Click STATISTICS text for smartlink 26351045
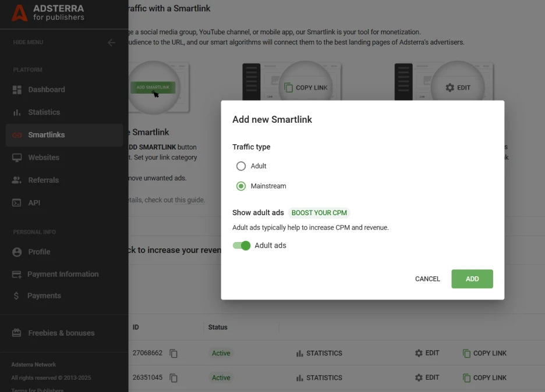The width and height of the screenshot is (545, 392). (x=324, y=378)
